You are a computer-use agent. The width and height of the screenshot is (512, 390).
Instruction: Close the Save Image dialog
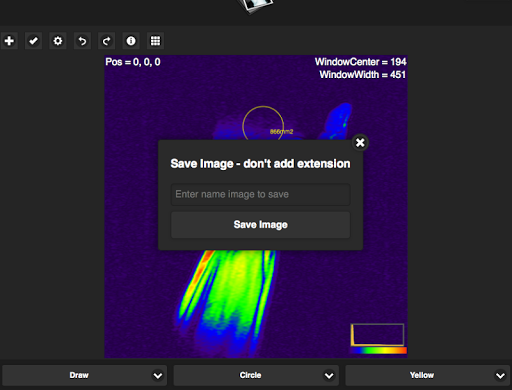pyautogui.click(x=360, y=143)
